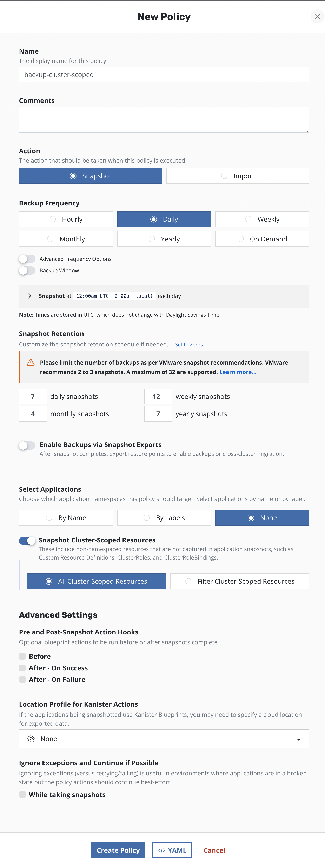325x868 pixels.
Task: Click Set to Zeros link
Action: (189, 344)
